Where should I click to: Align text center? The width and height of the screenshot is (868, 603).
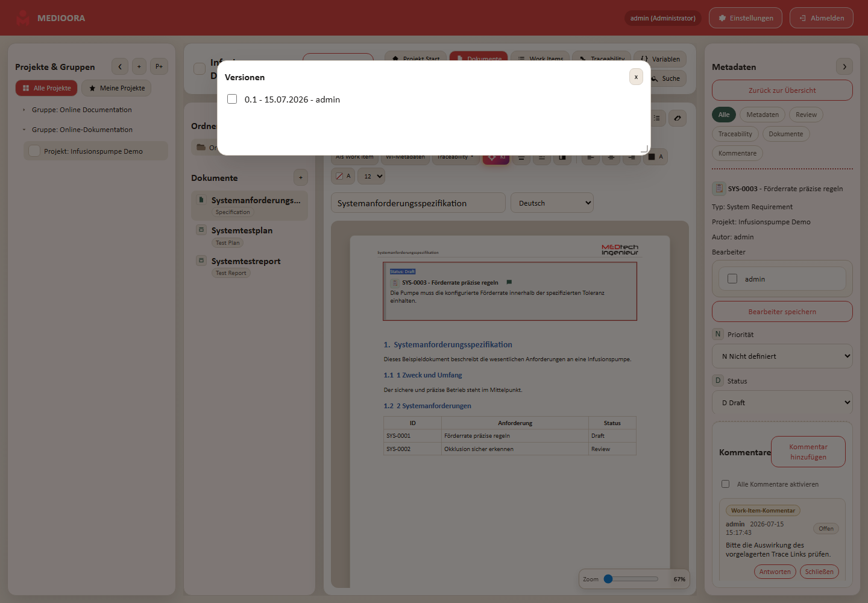coord(611,157)
